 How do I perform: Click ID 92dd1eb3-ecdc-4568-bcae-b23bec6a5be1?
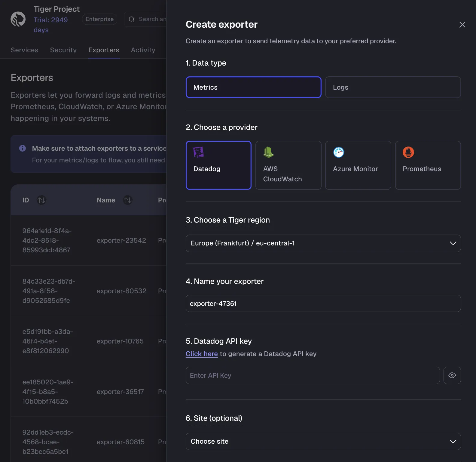pyautogui.click(x=48, y=442)
